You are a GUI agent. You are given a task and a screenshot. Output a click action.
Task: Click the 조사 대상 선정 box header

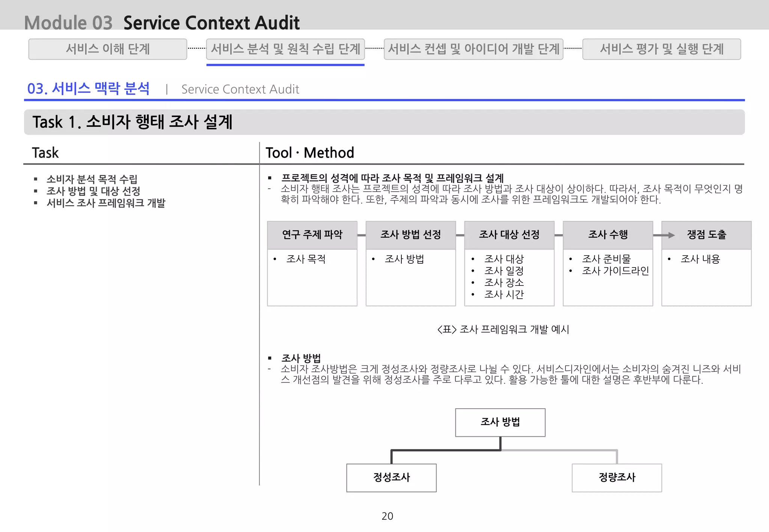pos(509,235)
